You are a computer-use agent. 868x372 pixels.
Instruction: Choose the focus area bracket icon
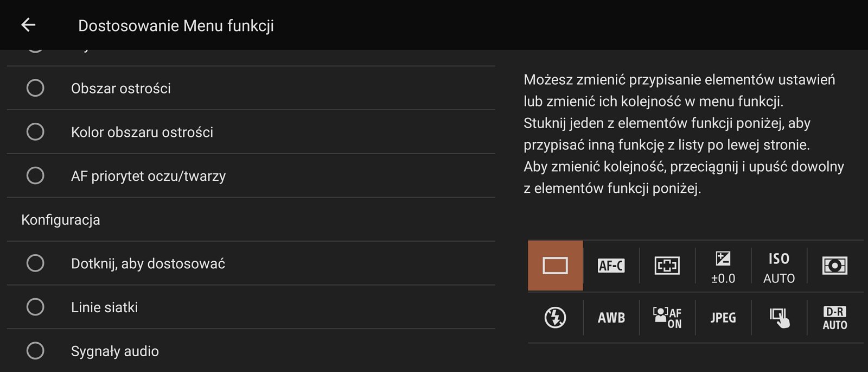pyautogui.click(x=667, y=266)
